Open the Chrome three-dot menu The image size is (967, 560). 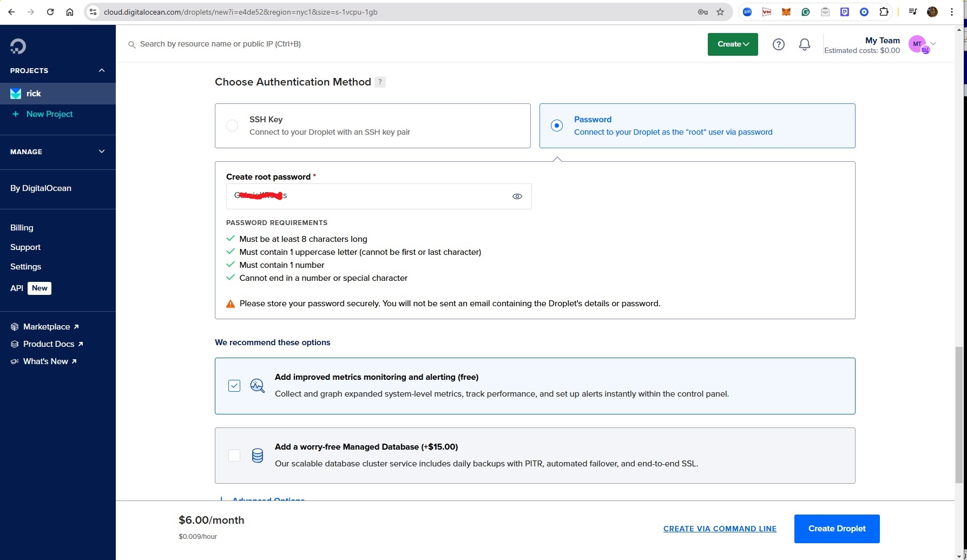[x=952, y=12]
